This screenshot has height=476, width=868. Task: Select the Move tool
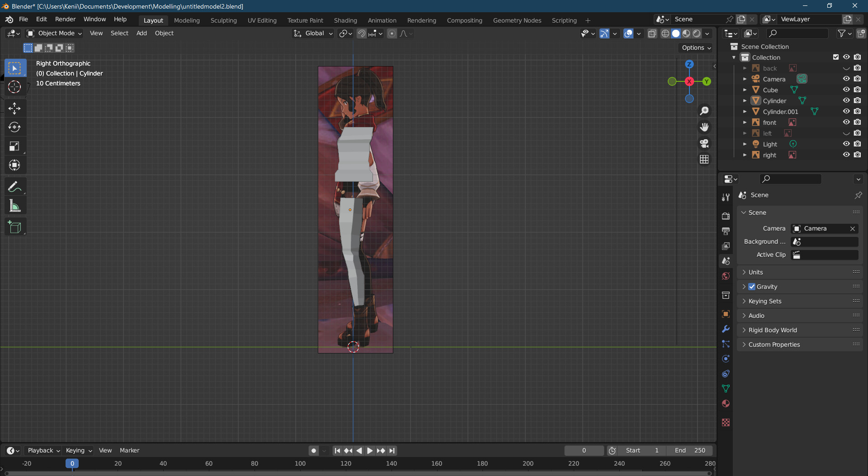[15, 108]
